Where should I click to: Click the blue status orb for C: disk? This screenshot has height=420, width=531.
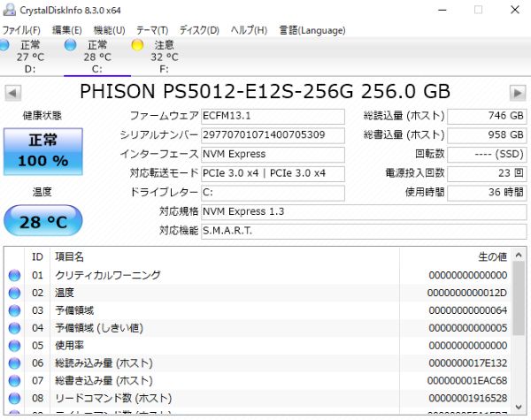tap(71, 45)
